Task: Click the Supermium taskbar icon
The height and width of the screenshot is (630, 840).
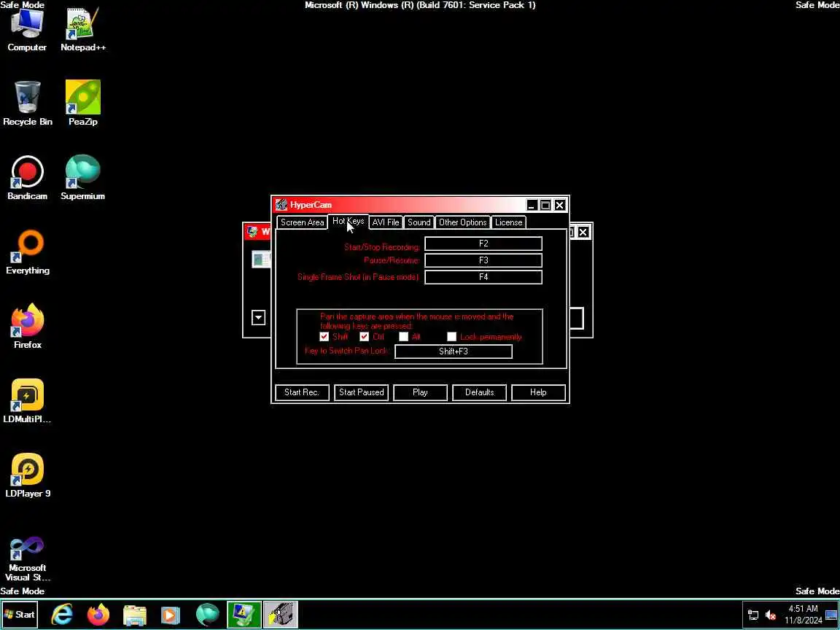Action: click(x=207, y=615)
